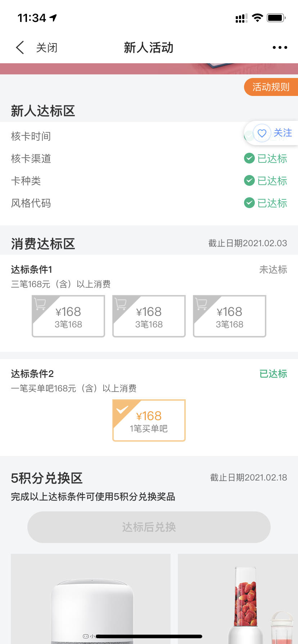Open the white speaker prize thumbnail
The width and height of the screenshot is (298, 644).
pyautogui.click(x=91, y=599)
